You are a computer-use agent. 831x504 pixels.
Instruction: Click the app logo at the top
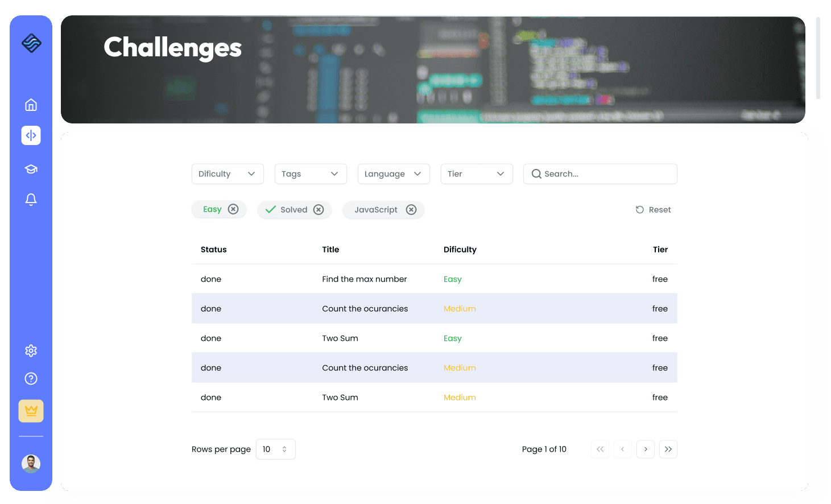(31, 43)
